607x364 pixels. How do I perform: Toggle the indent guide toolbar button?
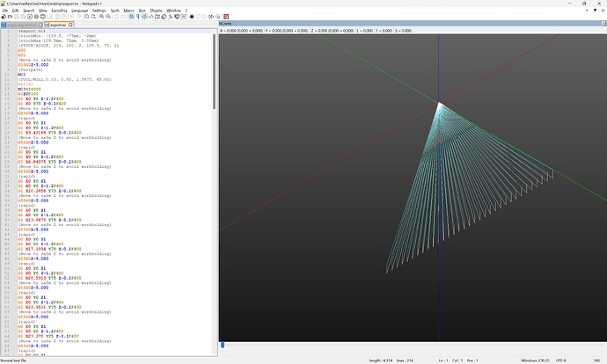144,17
